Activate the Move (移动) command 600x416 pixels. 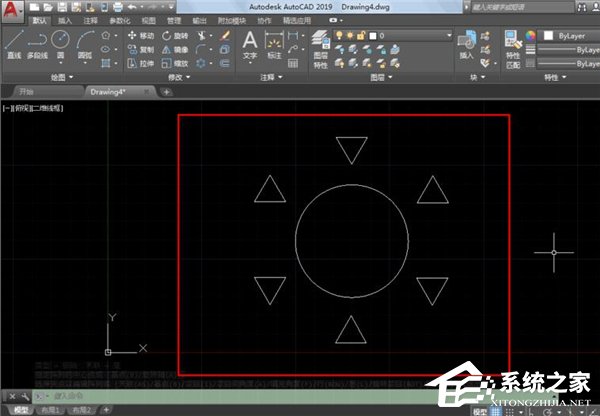click(x=138, y=34)
